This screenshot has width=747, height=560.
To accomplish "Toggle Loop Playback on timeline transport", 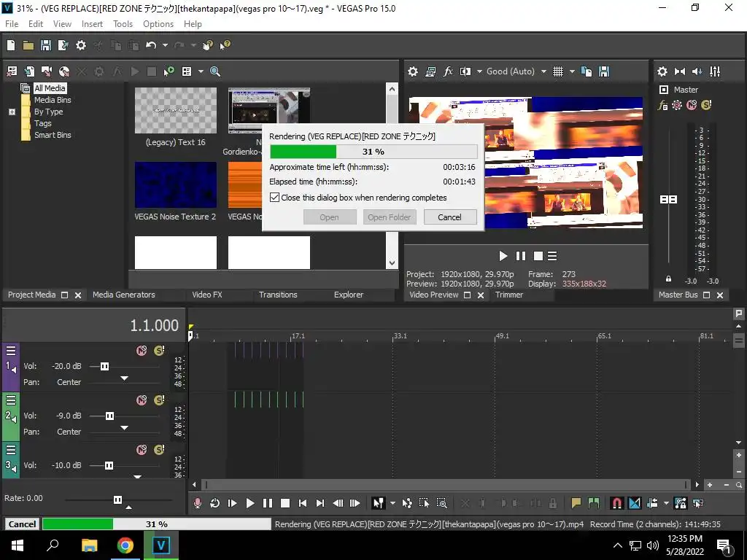I will pos(215,503).
